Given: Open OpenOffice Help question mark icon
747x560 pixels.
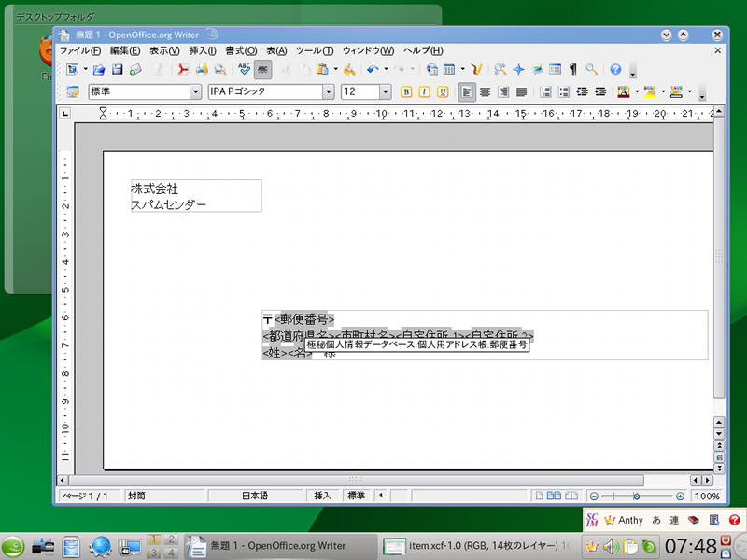Looking at the screenshot, I should tap(615, 69).
